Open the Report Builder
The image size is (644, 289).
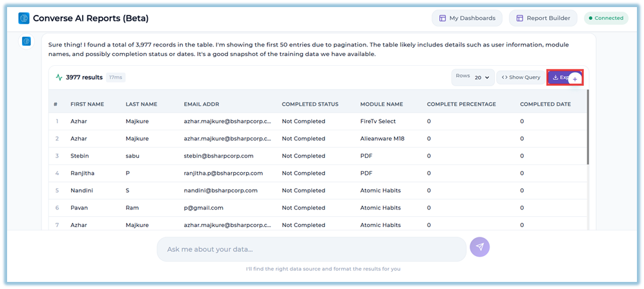coord(543,18)
